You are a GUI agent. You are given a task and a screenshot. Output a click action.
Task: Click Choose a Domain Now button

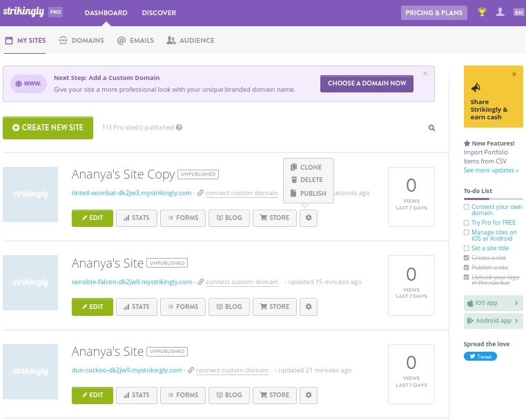click(367, 83)
